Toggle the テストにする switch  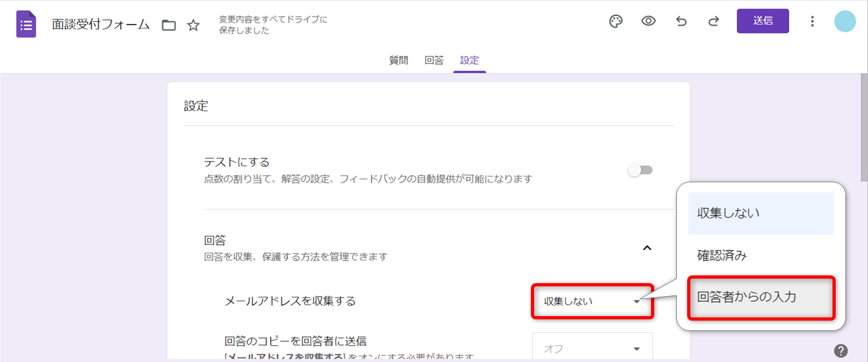641,170
